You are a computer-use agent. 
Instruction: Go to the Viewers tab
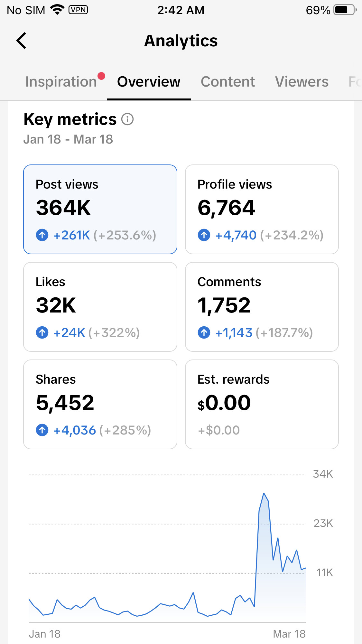(302, 82)
